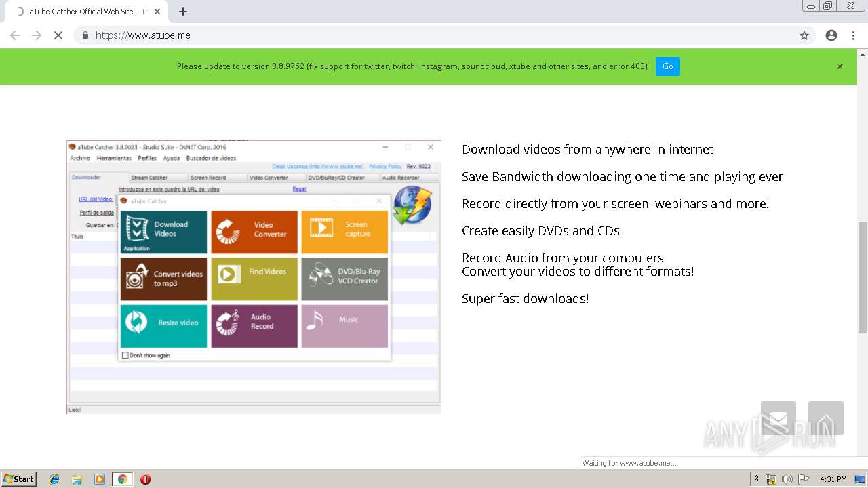Viewport: 868px width, 488px height.
Task: Show hidden system tray icons
Action: point(756,479)
